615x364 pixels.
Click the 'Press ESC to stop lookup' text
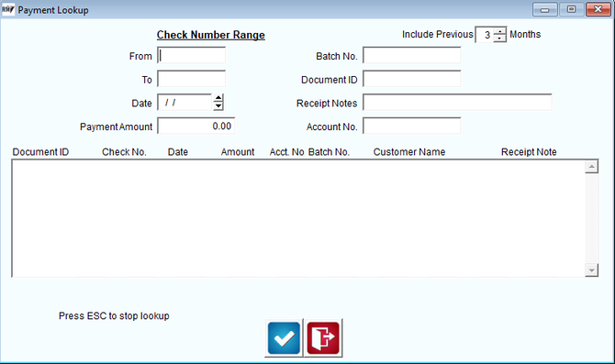tap(114, 315)
